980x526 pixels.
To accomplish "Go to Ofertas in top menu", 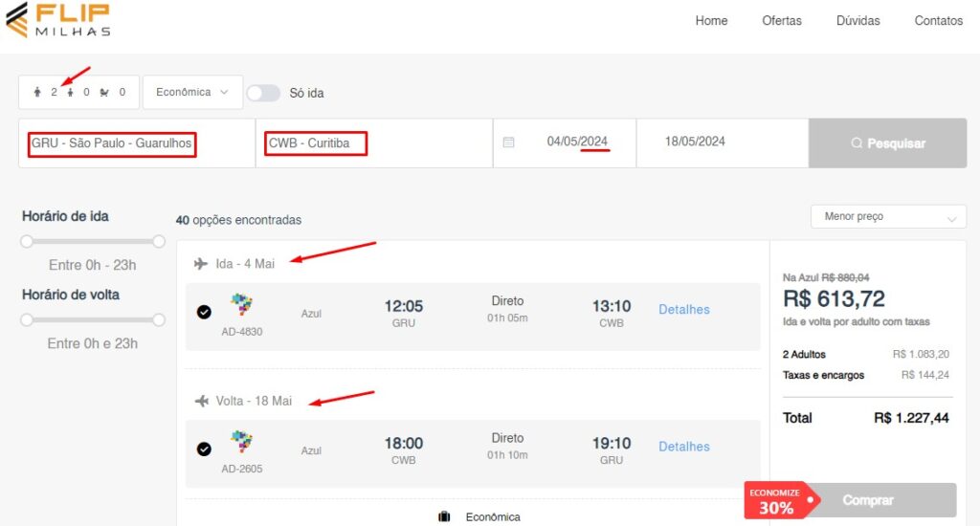I will [x=781, y=21].
